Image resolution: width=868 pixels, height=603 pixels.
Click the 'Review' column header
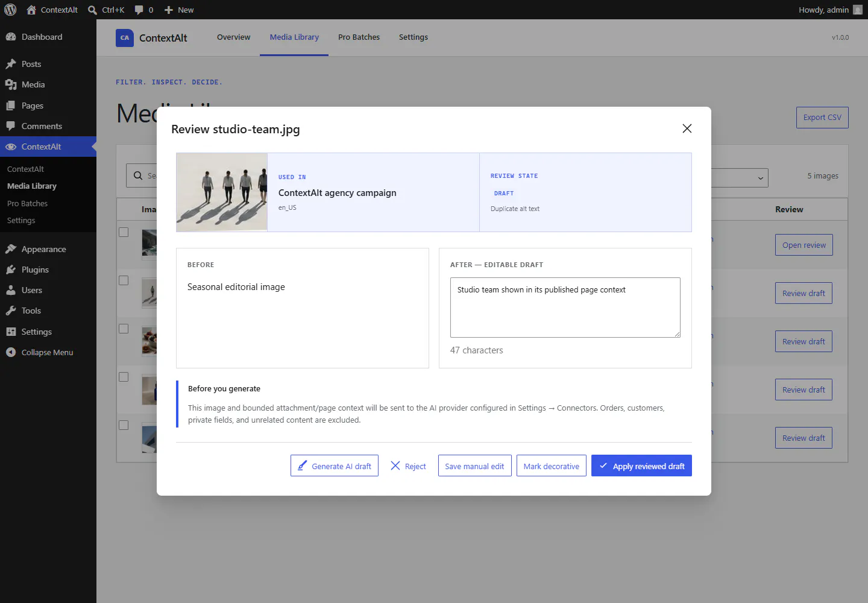click(789, 209)
